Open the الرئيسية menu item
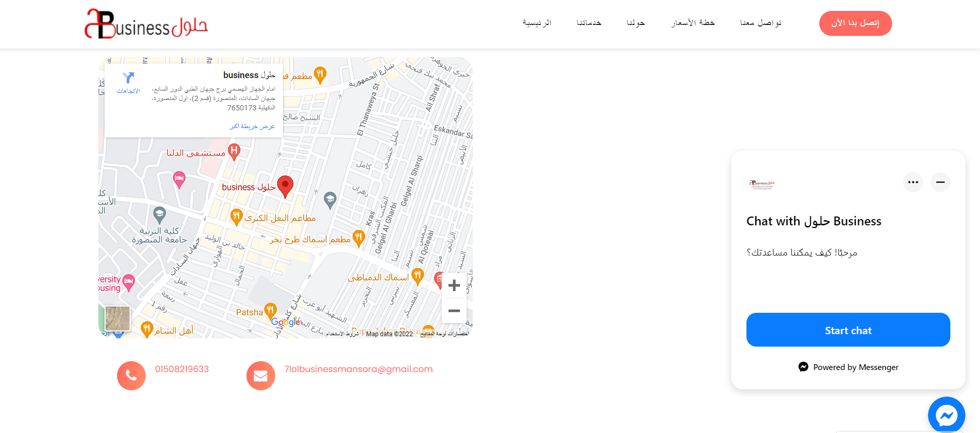980x433 pixels. (537, 23)
